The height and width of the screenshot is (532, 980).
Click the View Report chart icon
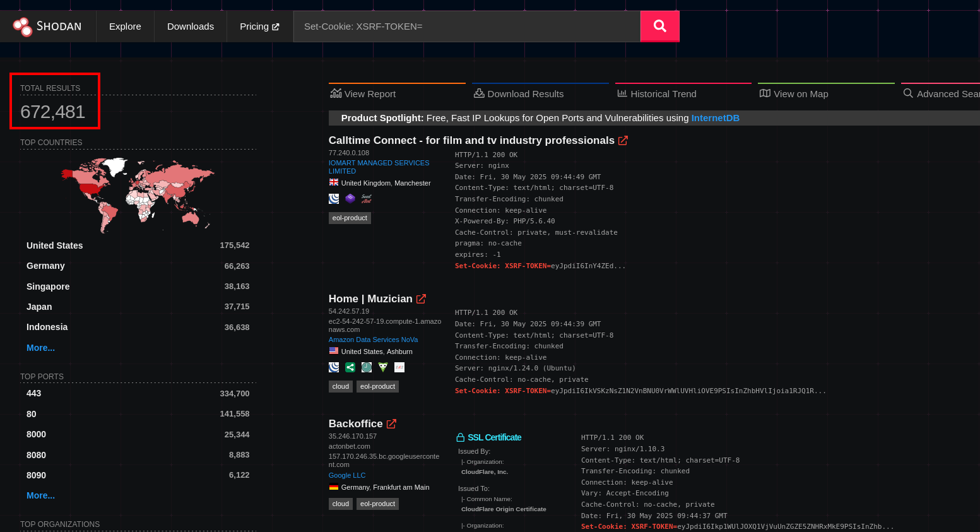[336, 93]
